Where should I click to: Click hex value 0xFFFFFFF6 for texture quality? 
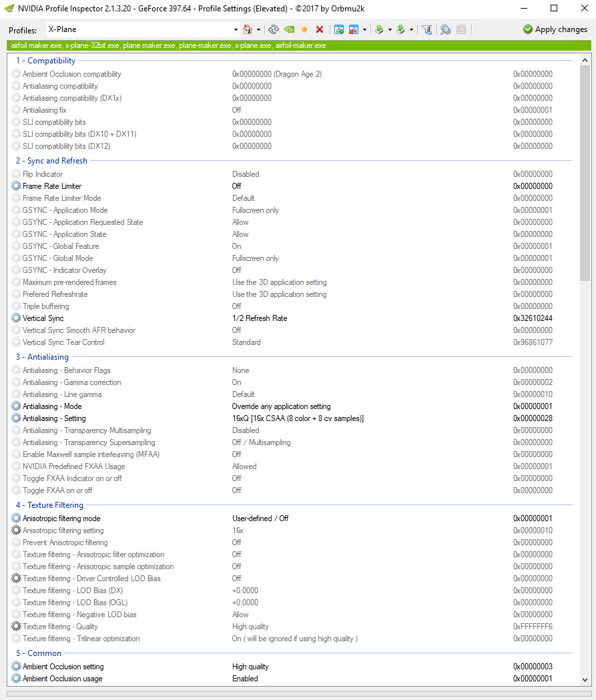click(x=533, y=627)
